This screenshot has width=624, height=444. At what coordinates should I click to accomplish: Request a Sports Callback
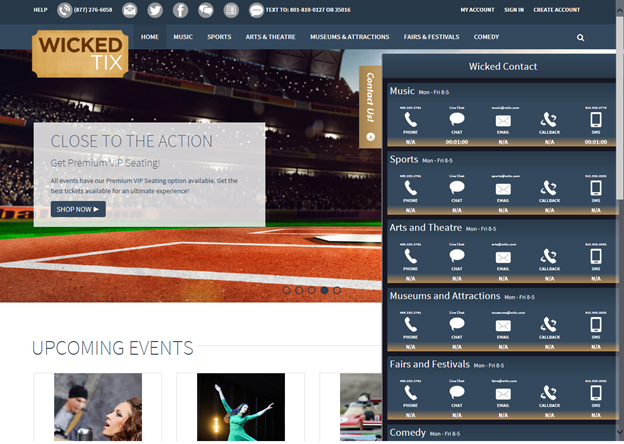coord(549,187)
